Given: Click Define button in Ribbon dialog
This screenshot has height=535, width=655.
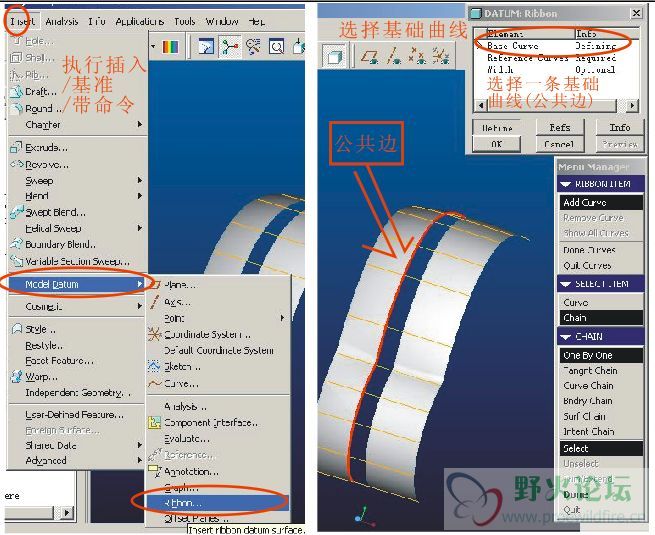Looking at the screenshot, I should click(x=497, y=127).
